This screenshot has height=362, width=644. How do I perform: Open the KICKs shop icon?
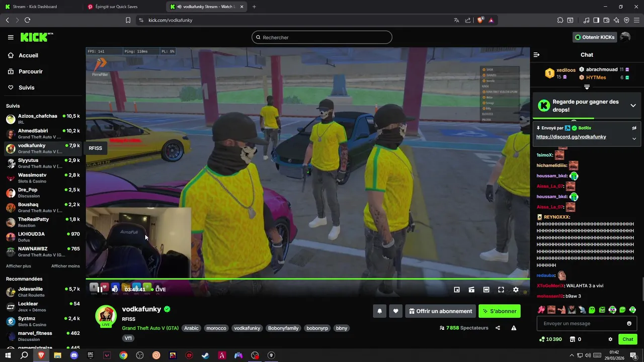click(572, 339)
